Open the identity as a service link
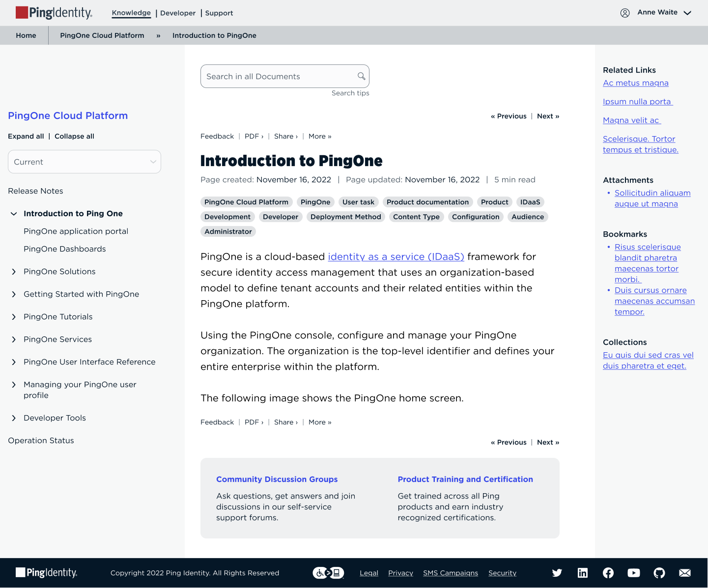Viewport: 708px width, 588px height. 396,256
